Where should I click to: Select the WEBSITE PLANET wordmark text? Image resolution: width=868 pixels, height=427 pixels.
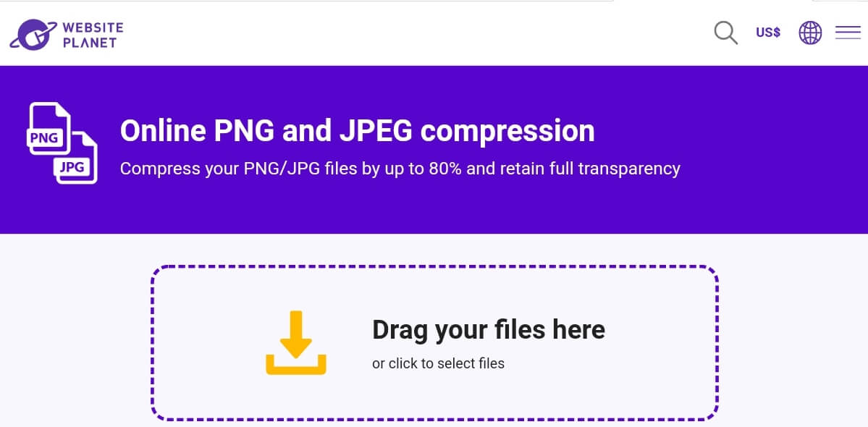(x=93, y=35)
